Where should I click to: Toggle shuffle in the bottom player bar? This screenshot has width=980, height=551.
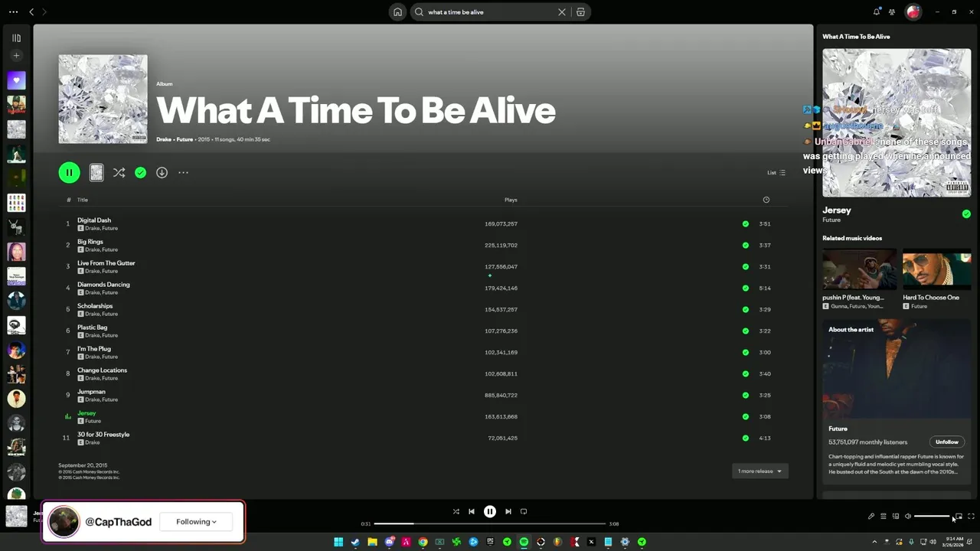pyautogui.click(x=456, y=511)
